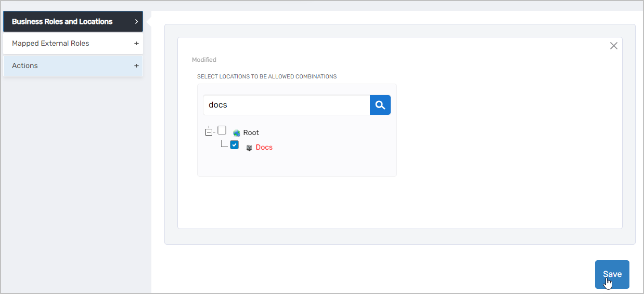Click the Business Roles and Locations chevron

[x=136, y=22]
